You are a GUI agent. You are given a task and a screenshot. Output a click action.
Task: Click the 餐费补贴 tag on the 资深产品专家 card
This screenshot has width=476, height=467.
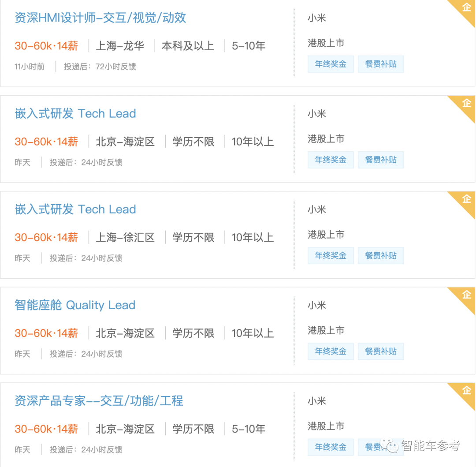tap(381, 447)
